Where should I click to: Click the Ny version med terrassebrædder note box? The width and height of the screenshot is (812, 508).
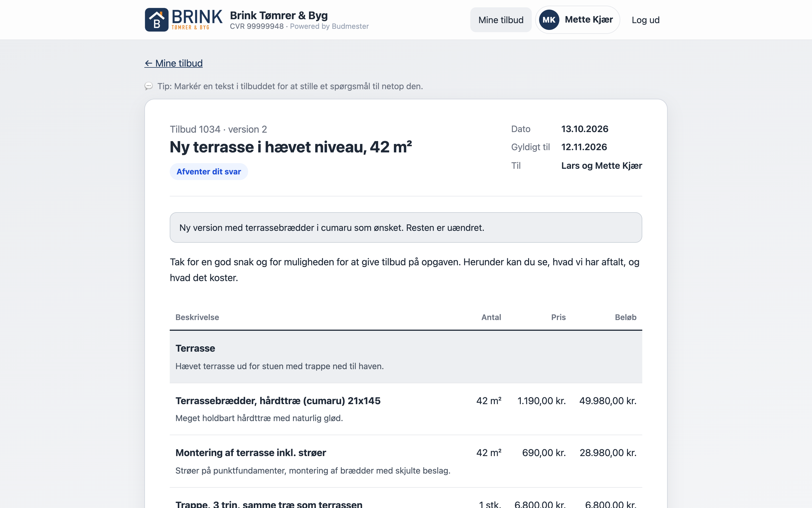406,227
